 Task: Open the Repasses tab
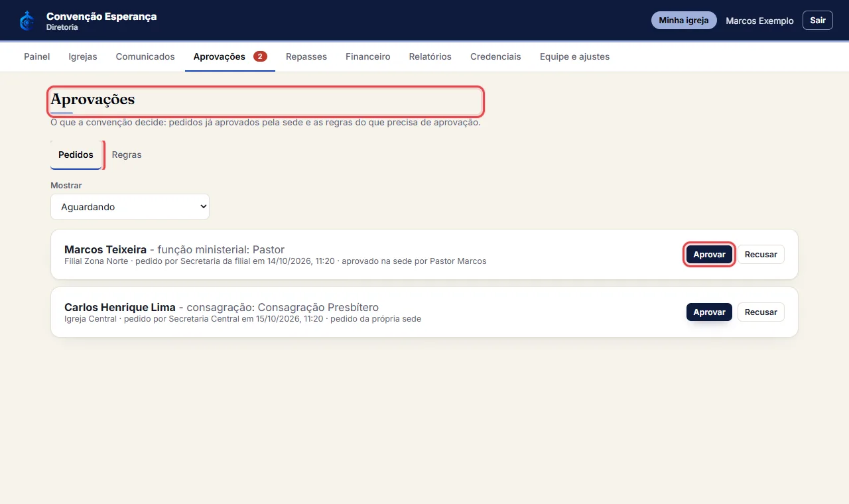(306, 56)
